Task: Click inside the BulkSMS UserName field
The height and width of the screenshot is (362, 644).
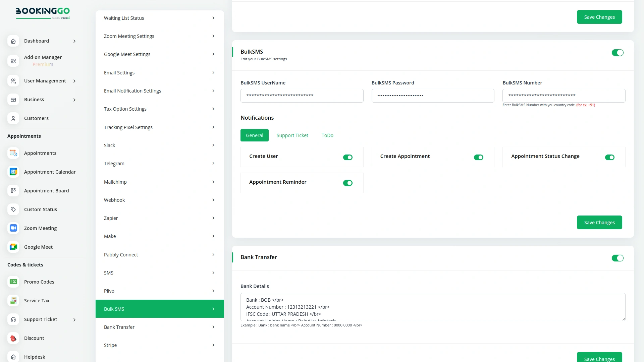Action: click(x=302, y=96)
